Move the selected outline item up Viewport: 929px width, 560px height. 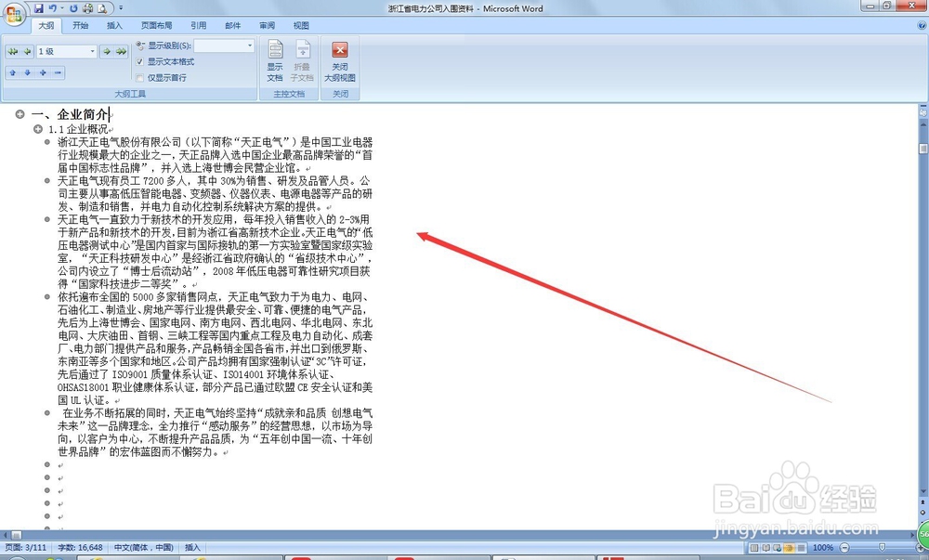13,72
